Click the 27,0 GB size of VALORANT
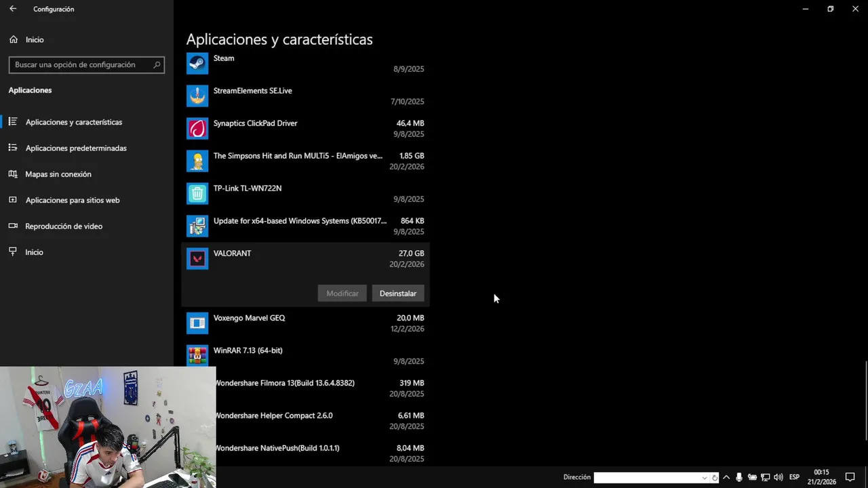The width and height of the screenshot is (868, 488). (x=411, y=253)
